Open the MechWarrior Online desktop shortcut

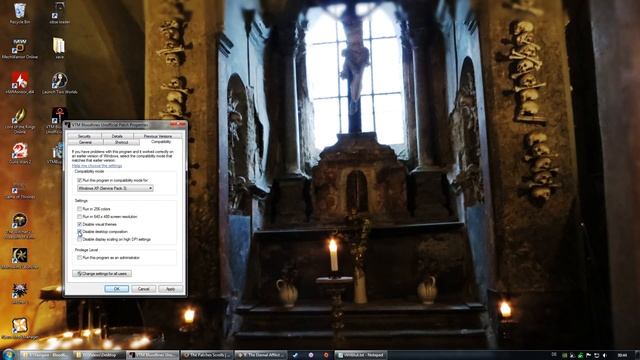[20, 49]
